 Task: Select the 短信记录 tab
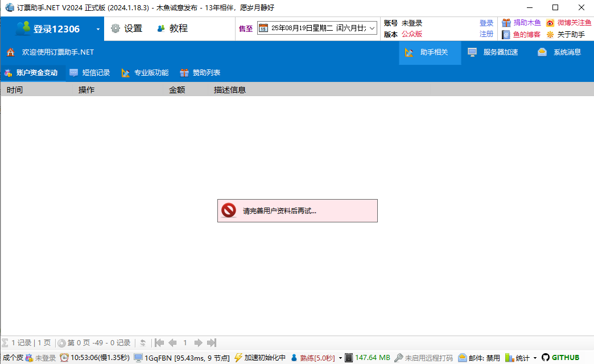pos(90,73)
